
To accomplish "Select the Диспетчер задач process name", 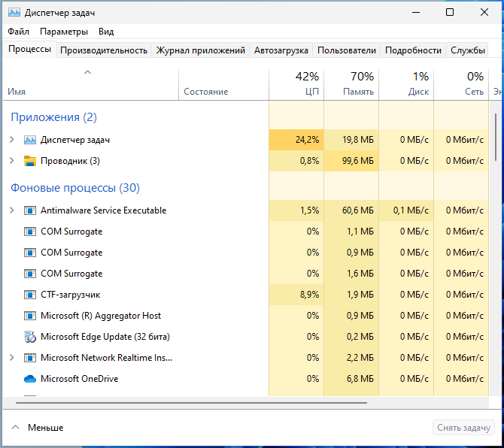I will point(75,140).
